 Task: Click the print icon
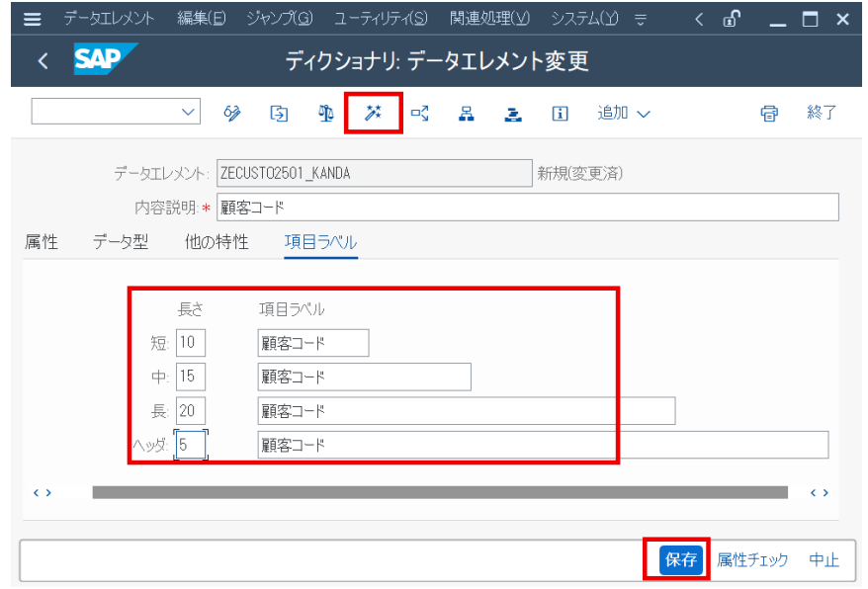[769, 114]
